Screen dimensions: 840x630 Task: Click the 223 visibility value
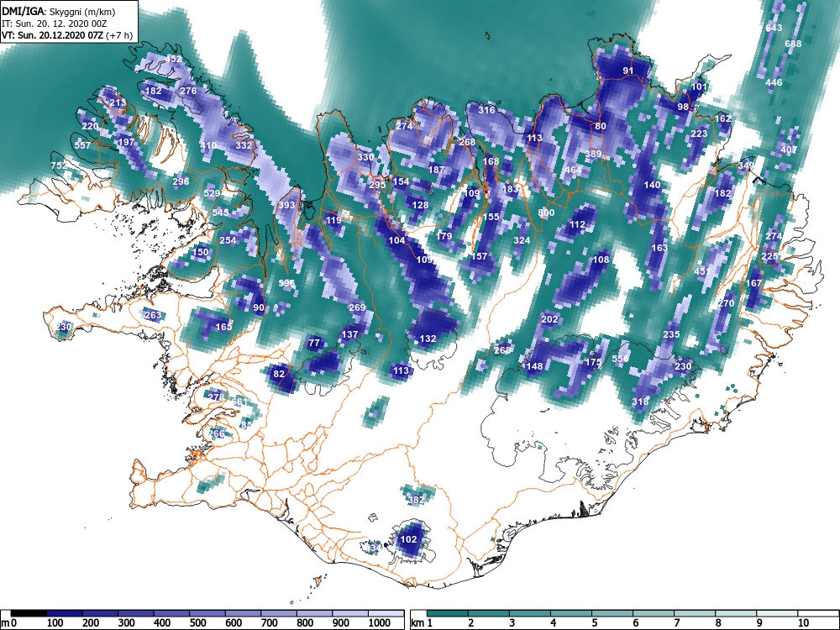699,134
